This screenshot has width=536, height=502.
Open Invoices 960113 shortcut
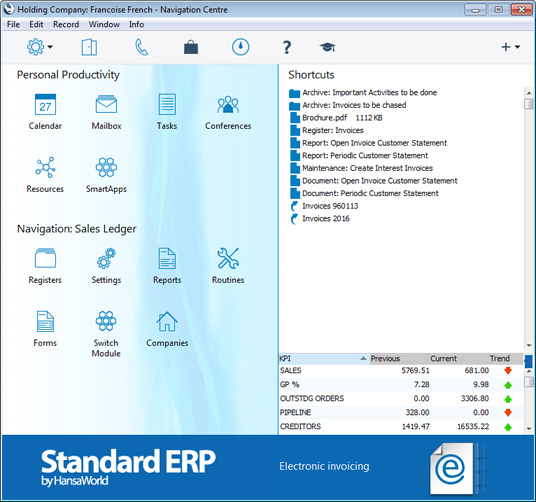[324, 206]
